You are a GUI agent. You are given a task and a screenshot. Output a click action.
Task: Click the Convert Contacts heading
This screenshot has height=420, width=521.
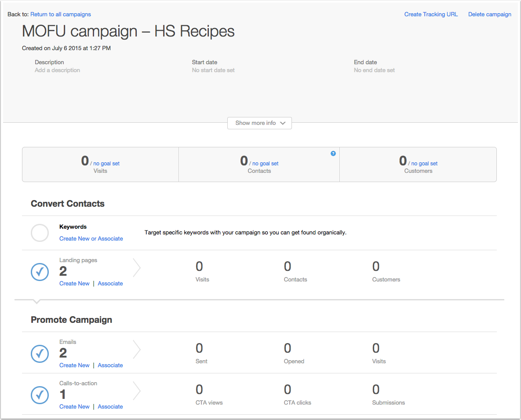68,204
